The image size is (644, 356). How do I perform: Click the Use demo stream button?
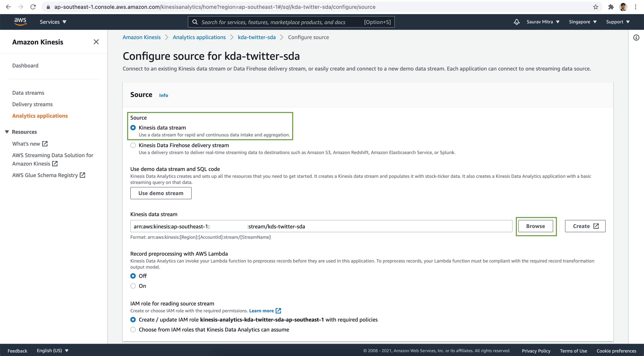point(161,193)
